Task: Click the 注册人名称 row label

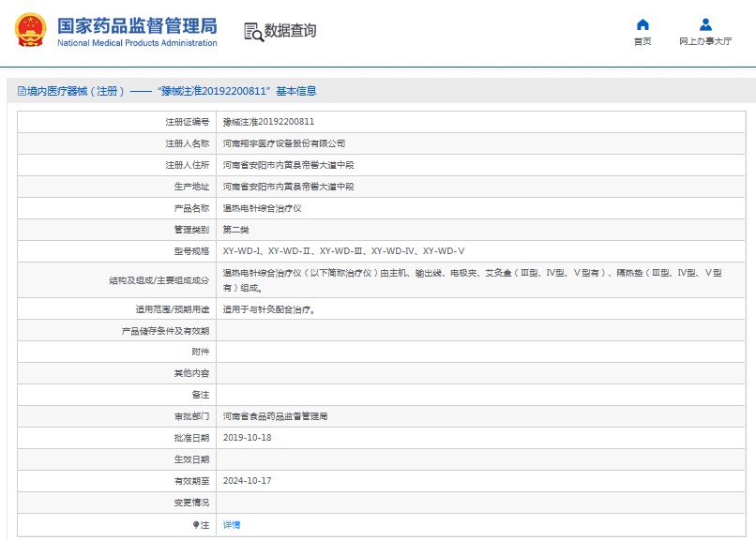Action: 188,143
